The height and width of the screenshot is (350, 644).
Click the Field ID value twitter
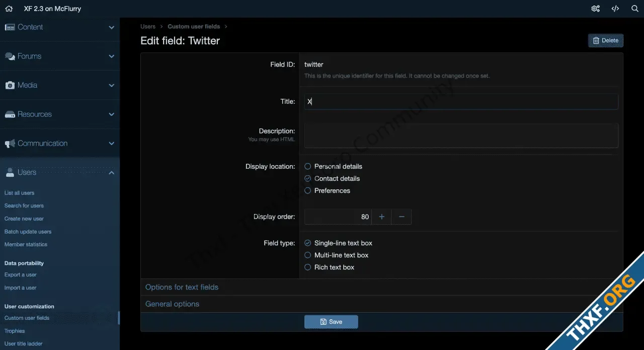click(314, 64)
